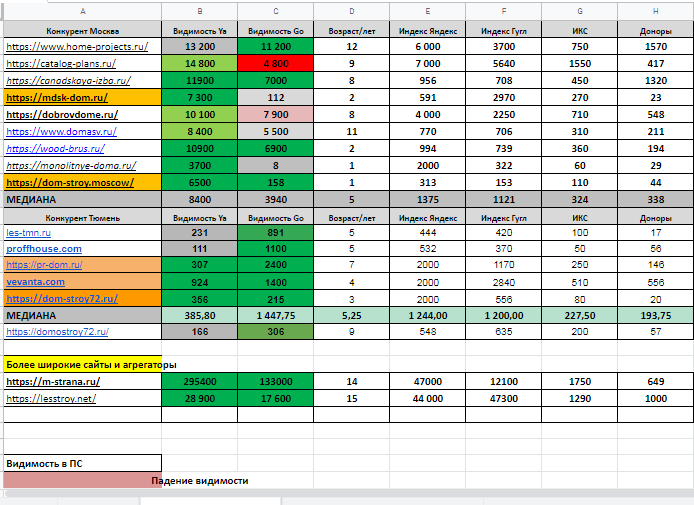Select the Tyumen median cell 1 447,75
The image size is (694, 505).
tap(276, 316)
